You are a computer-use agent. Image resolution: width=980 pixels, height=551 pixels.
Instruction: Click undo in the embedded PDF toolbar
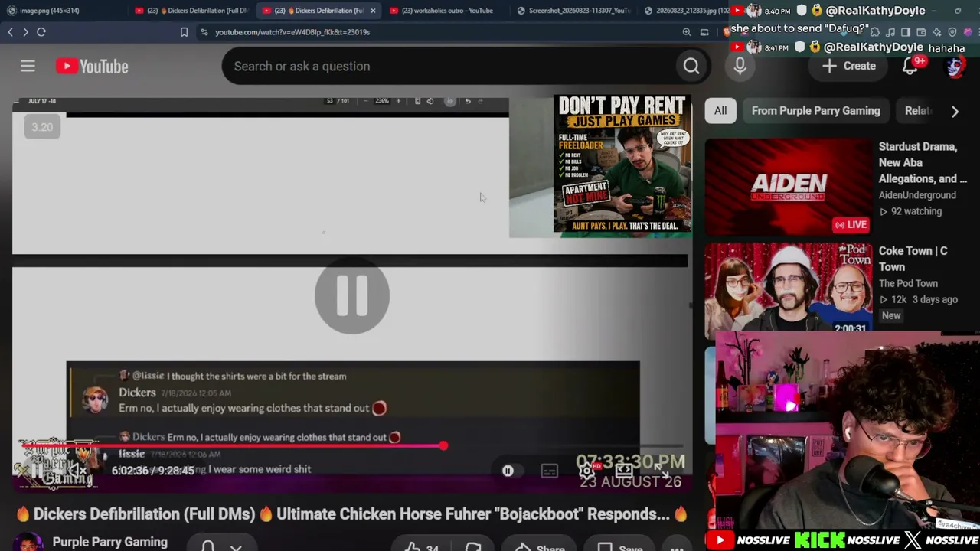tap(468, 101)
